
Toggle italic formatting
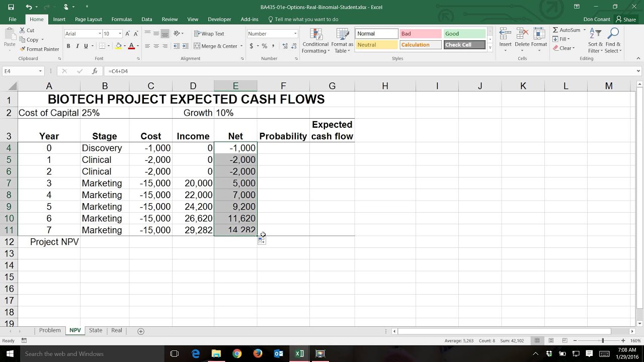click(x=77, y=46)
